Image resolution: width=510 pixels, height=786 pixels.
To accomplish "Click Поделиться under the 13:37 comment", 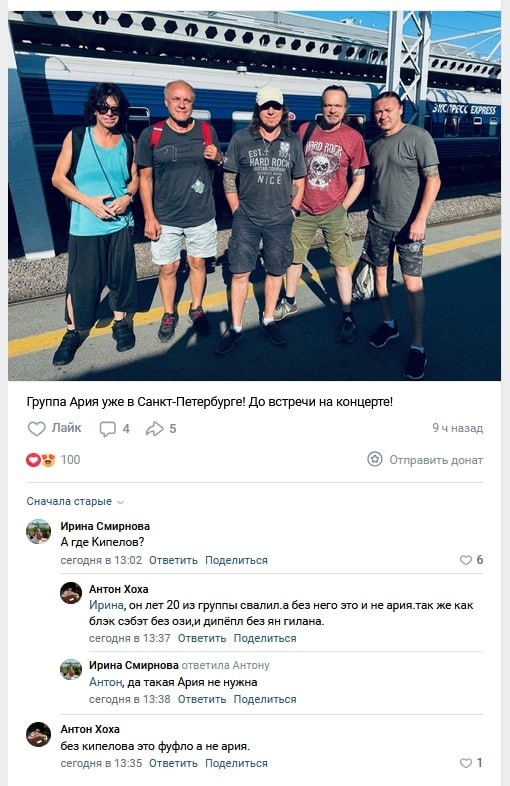I will [265, 638].
